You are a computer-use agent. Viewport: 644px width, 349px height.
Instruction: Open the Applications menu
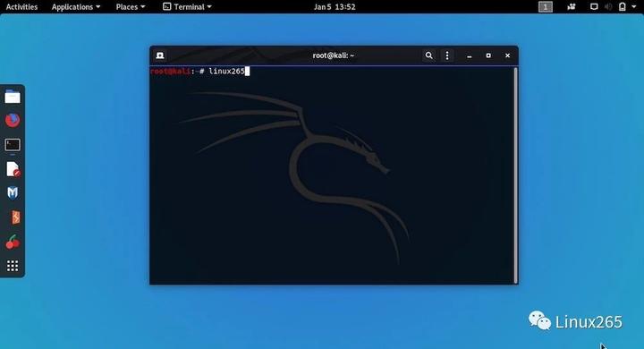coord(76,6)
